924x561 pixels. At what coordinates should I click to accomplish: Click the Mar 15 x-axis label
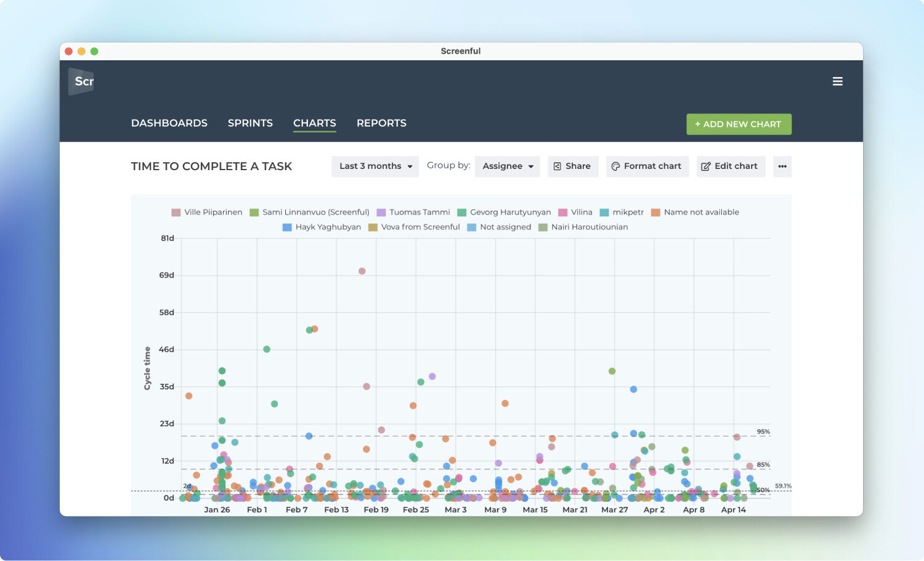tap(535, 510)
